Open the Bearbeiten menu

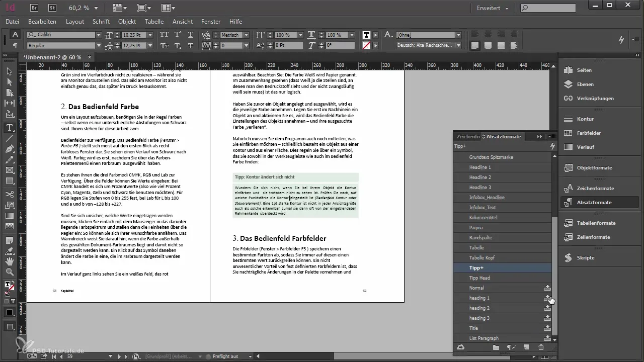coord(42,22)
